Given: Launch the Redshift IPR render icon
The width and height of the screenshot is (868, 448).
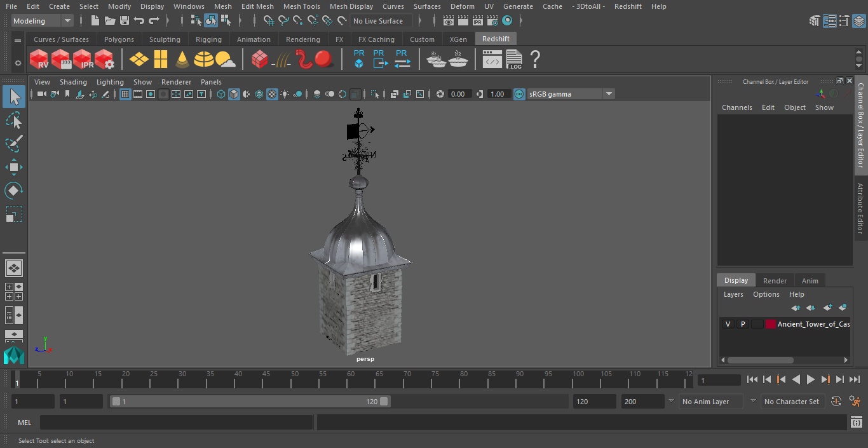Looking at the screenshot, I should [x=83, y=60].
